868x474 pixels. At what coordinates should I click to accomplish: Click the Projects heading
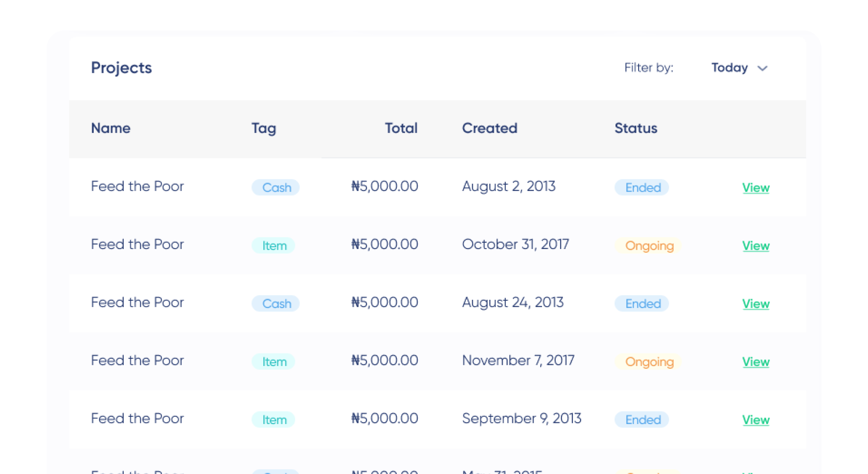click(121, 68)
